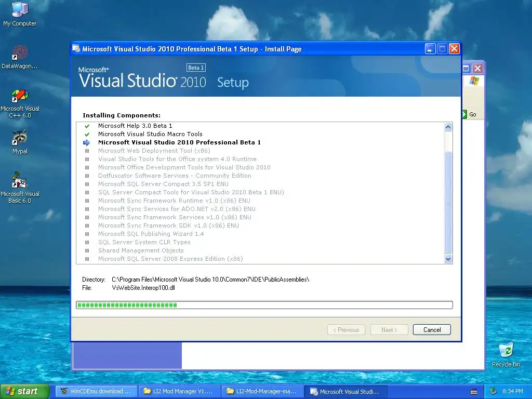Click the installation progress bar
The width and height of the screenshot is (532, 399).
tap(264, 305)
